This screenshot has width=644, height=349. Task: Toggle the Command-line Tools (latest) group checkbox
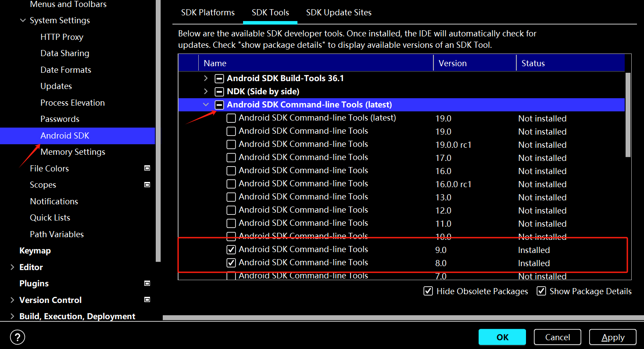coord(219,105)
